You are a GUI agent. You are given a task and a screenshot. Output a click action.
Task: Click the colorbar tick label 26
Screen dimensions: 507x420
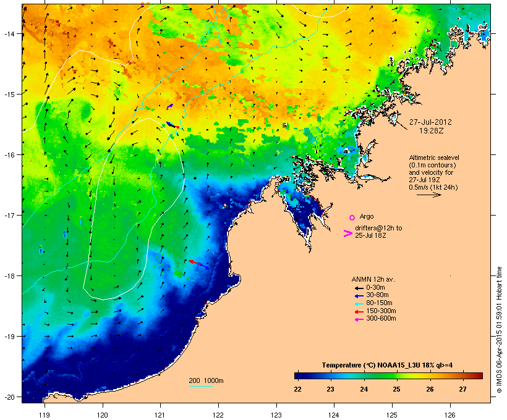point(430,389)
